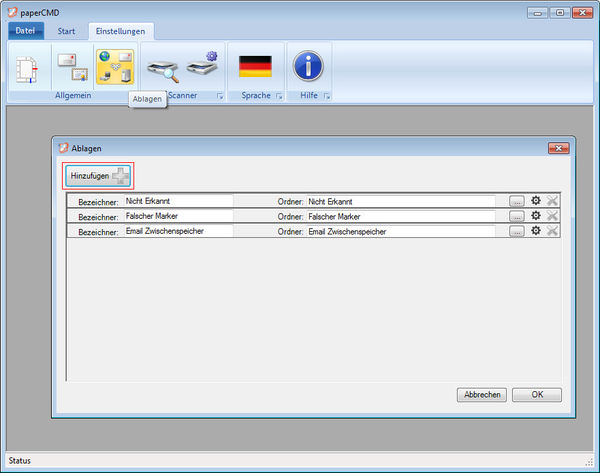Click the Hinzufügen button
Image resolution: width=600 pixels, height=473 pixels.
point(98,176)
